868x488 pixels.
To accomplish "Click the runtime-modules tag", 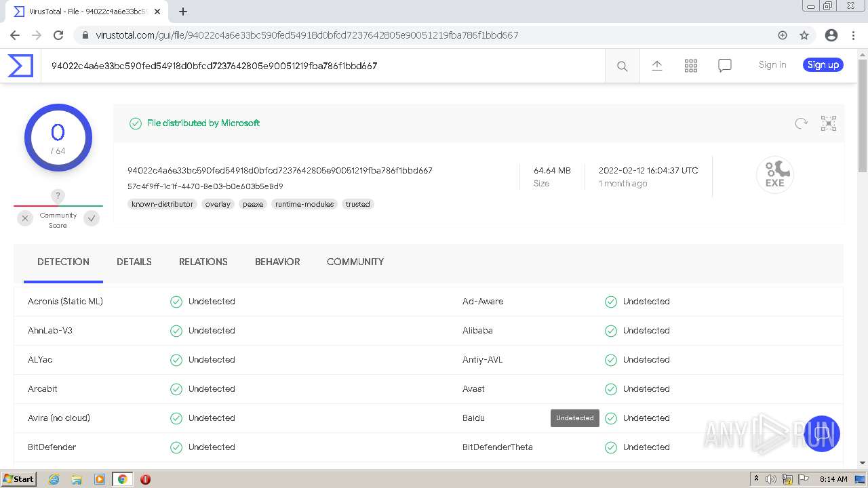I will pyautogui.click(x=304, y=204).
